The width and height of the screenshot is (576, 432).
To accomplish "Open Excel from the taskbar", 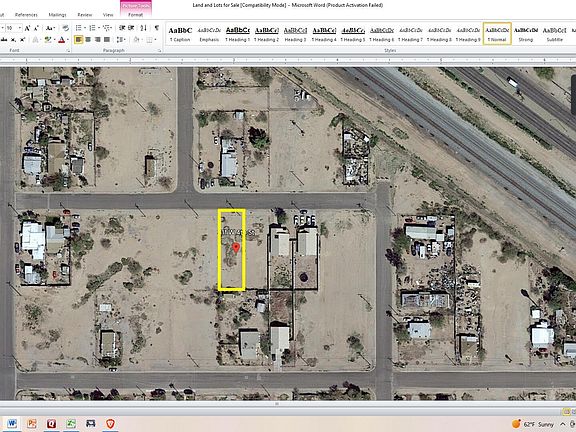I will [71, 424].
